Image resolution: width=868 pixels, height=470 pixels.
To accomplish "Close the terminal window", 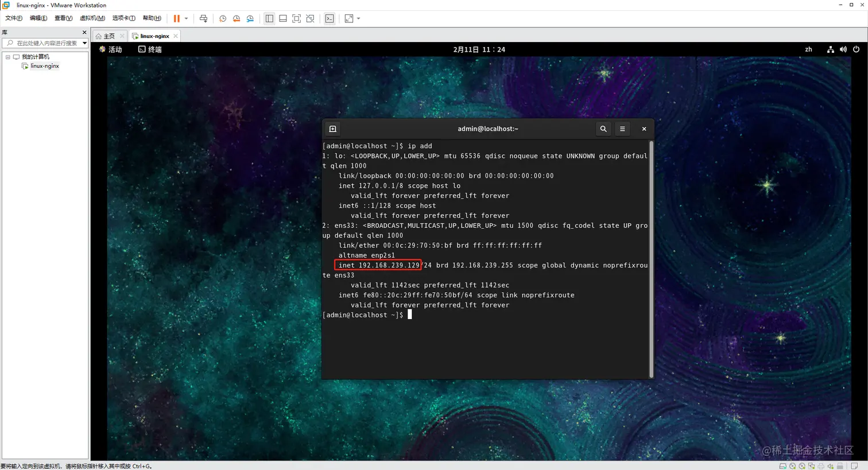I will (644, 129).
